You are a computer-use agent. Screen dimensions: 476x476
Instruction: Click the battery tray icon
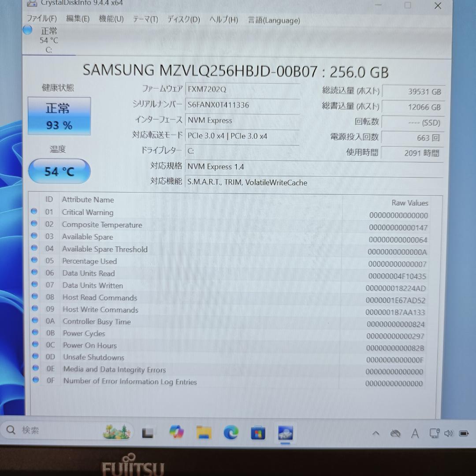tap(464, 434)
